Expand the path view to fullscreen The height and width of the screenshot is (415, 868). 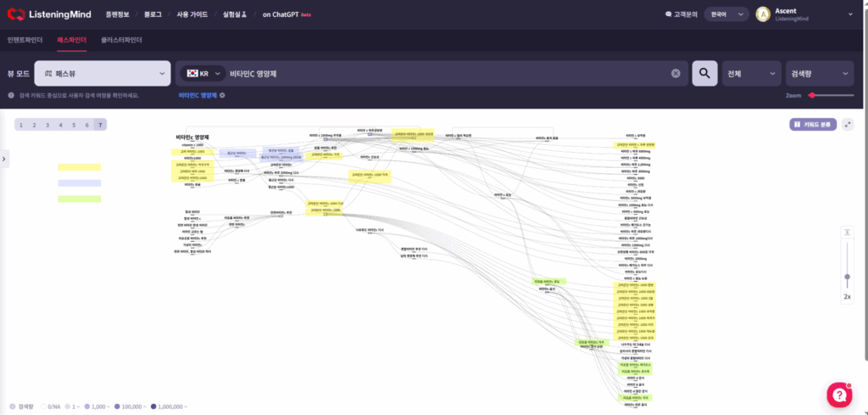click(848, 124)
